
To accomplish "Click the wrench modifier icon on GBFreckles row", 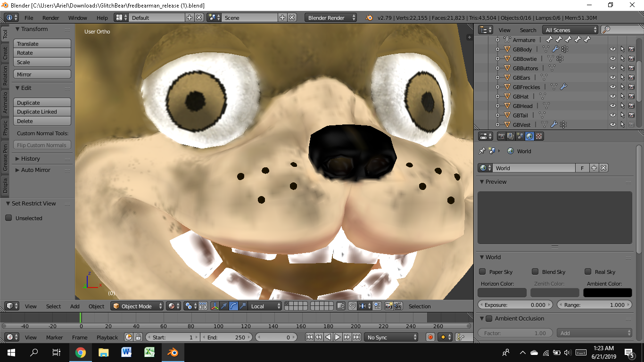I will [563, 87].
